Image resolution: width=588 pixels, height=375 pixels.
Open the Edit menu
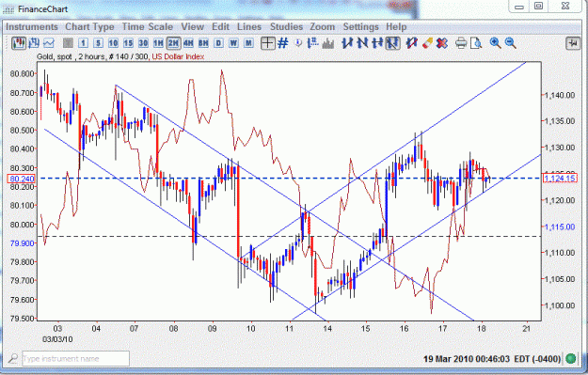coord(220,27)
